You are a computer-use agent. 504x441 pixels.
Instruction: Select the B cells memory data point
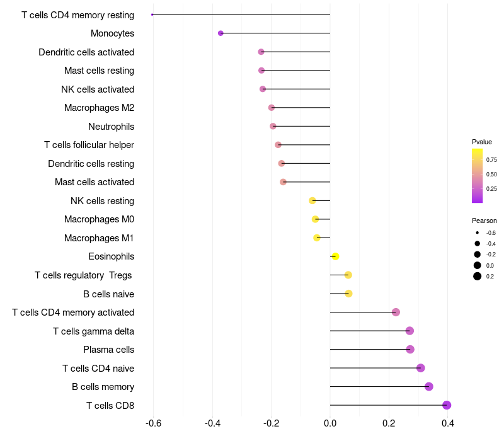(429, 387)
